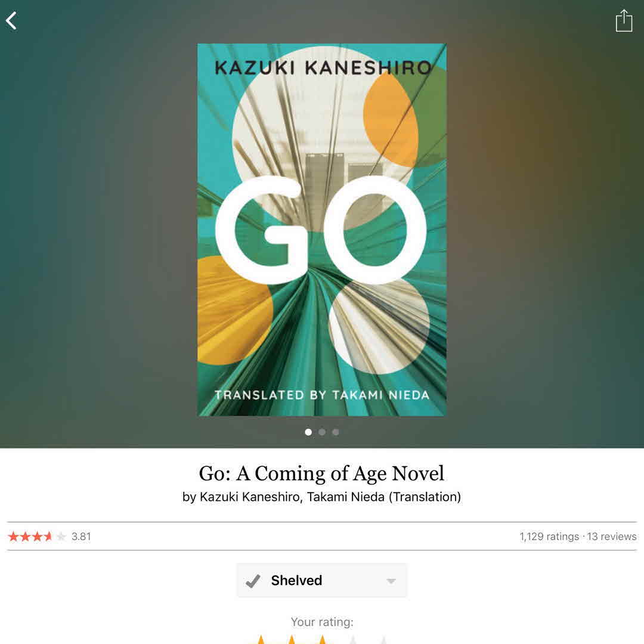Image resolution: width=644 pixels, height=644 pixels.
Task: Tap the Go book cover image
Action: coord(322,230)
